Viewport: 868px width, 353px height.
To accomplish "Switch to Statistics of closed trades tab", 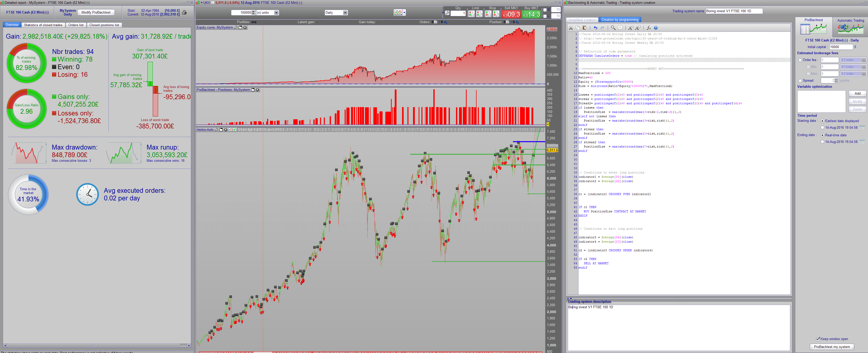I will 43,25.
